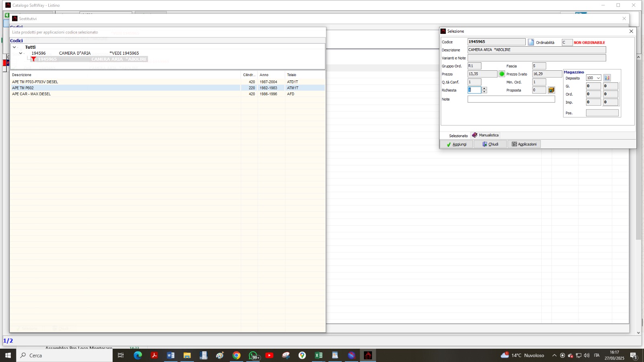Screen dimensions: 644x362
Task: Click the Chiudi button
Action: point(490,144)
